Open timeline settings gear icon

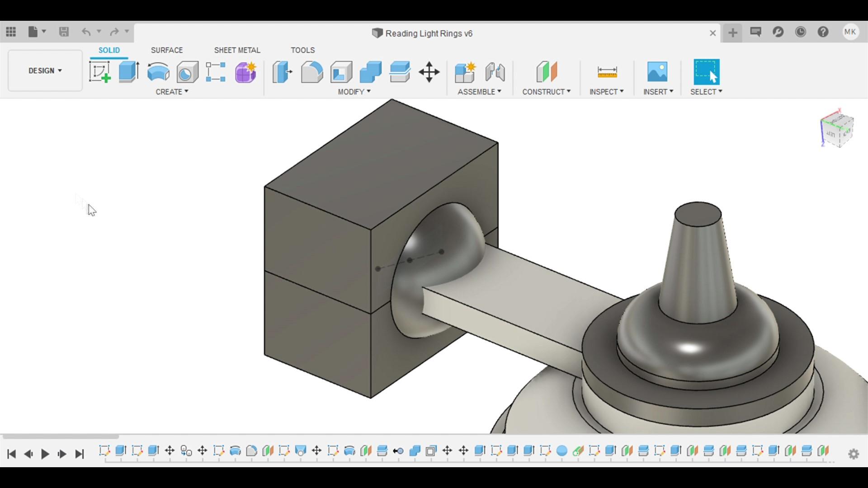pyautogui.click(x=853, y=454)
